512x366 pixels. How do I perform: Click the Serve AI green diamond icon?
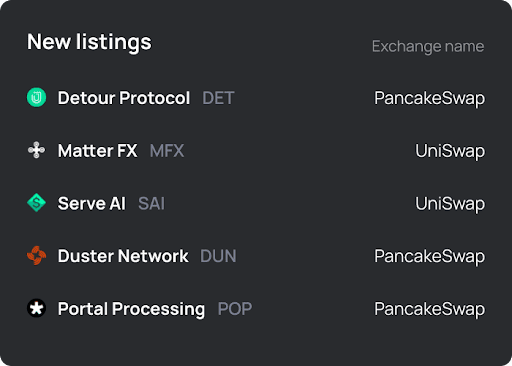pos(36,203)
